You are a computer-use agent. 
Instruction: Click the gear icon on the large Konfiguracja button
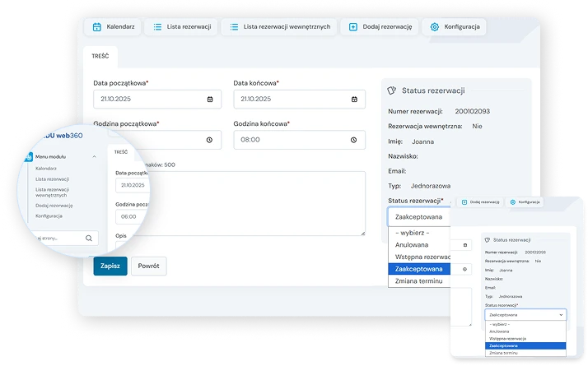point(435,27)
